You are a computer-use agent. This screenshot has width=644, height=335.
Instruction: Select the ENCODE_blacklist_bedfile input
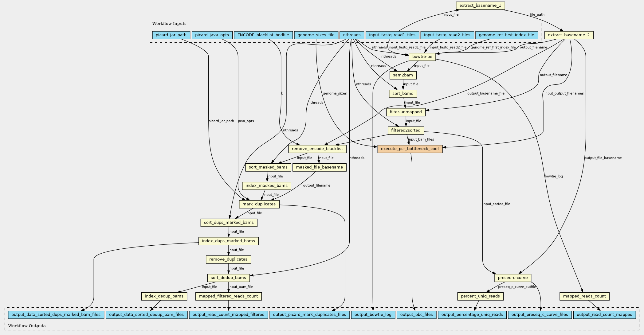point(263,35)
